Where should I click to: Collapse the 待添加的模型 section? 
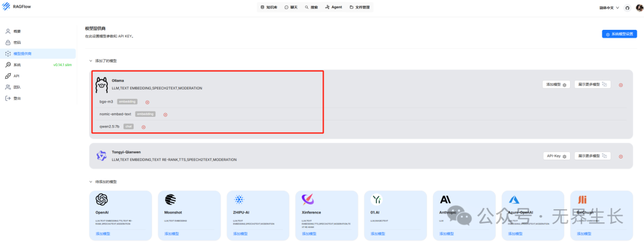click(x=91, y=182)
